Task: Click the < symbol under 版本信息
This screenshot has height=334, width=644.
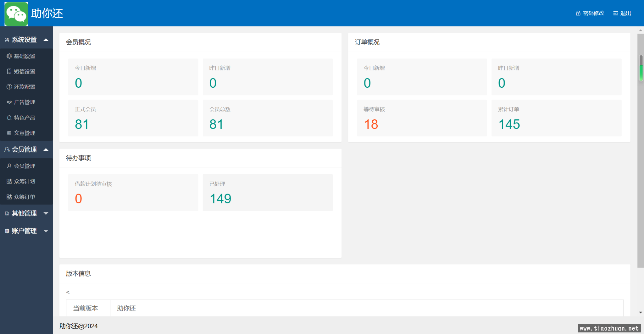Action: click(x=68, y=292)
